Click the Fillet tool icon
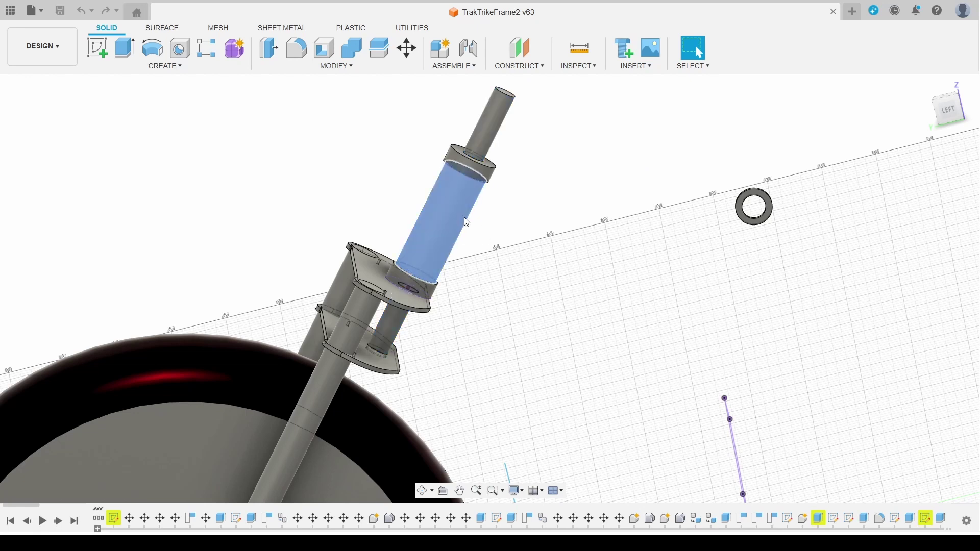The height and width of the screenshot is (551, 980). pyautogui.click(x=296, y=48)
